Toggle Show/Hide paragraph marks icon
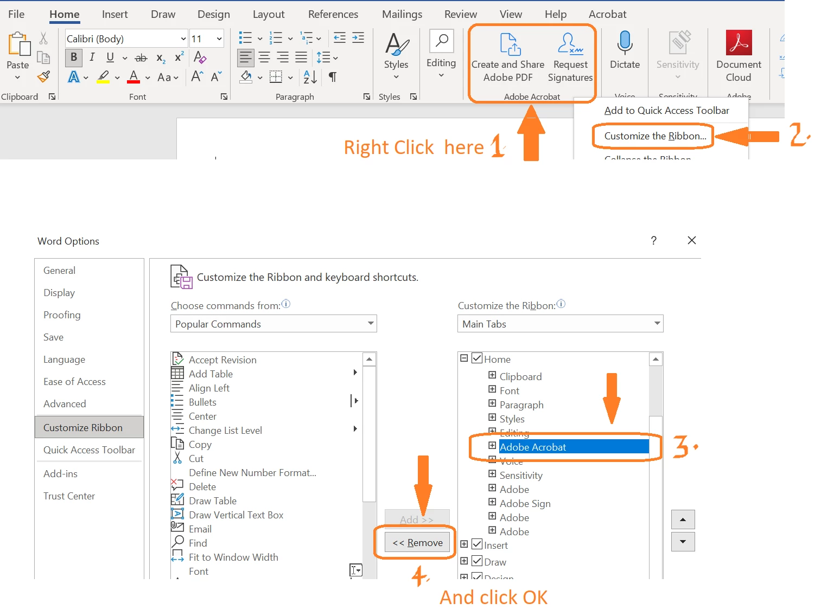This screenshot has height=616, width=840. [333, 77]
